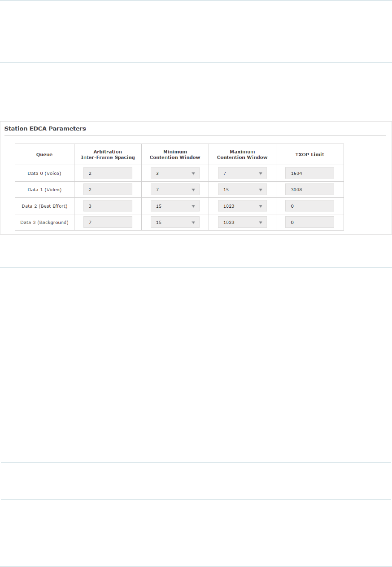Screen dimensions: 392x567
Task: Open Voice Maximum Contention Window dropdown
Action: [x=242, y=173]
